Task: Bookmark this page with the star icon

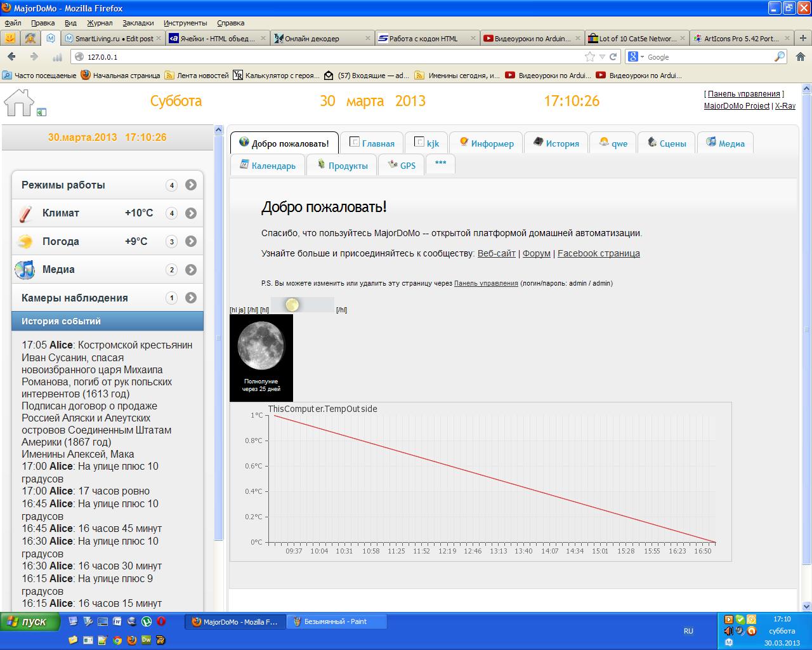Action: [x=590, y=57]
